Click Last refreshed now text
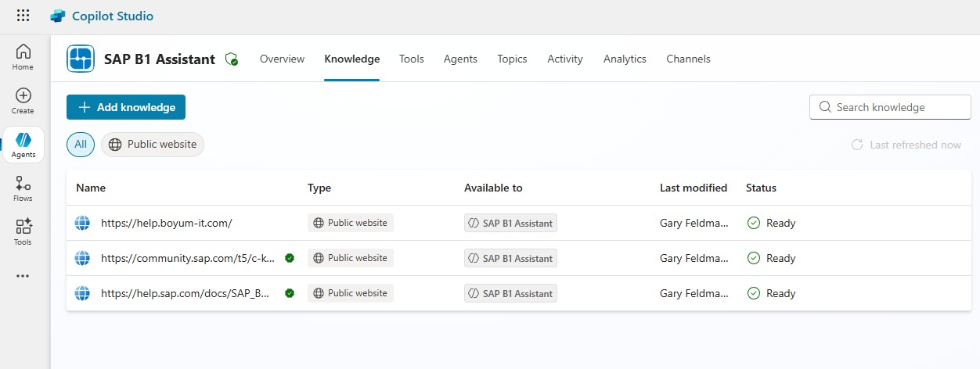The image size is (980, 369). point(915,145)
